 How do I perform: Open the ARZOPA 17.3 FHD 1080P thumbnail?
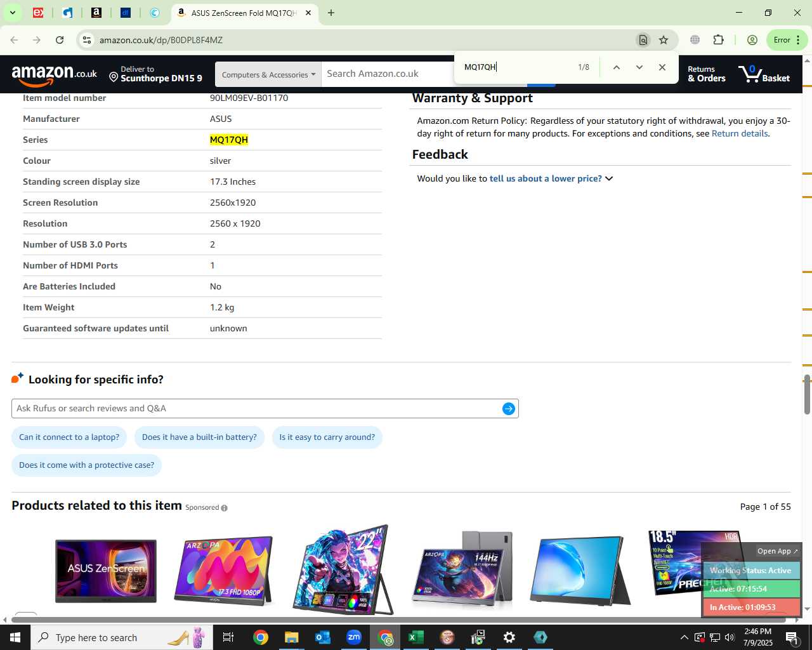pyautogui.click(x=224, y=571)
